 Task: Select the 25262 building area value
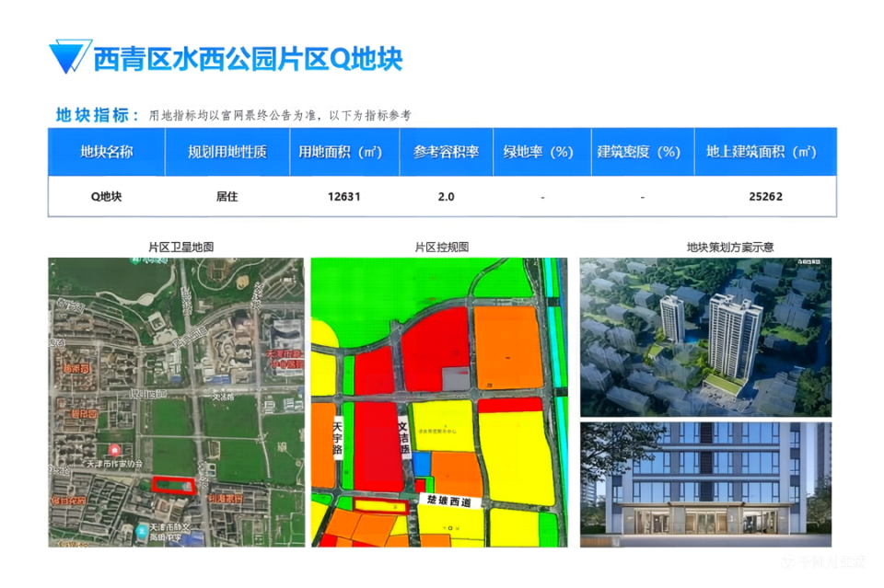point(765,197)
